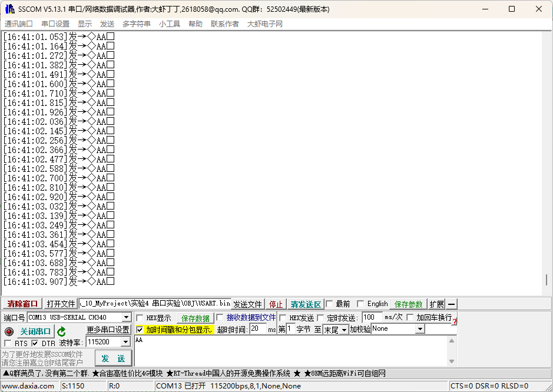Disable the 定时发送 timed send checkbox
This screenshot has width=553, height=392.
pos(320,318)
